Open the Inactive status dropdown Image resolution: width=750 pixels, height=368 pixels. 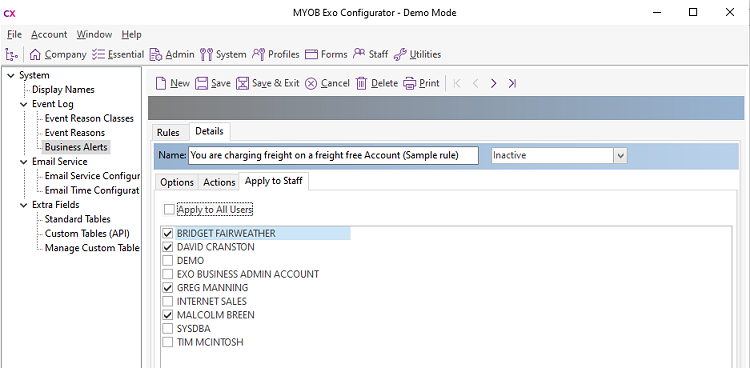[x=621, y=156]
